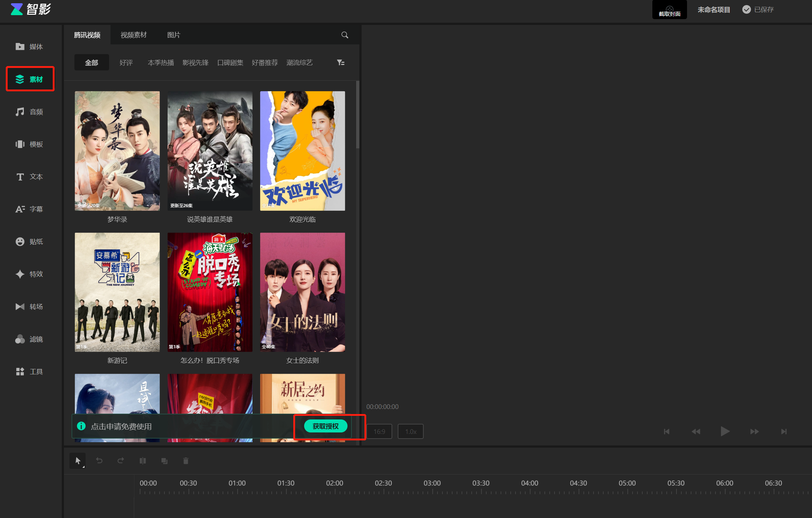Select the 素材 materials sidebar item

[29, 79]
